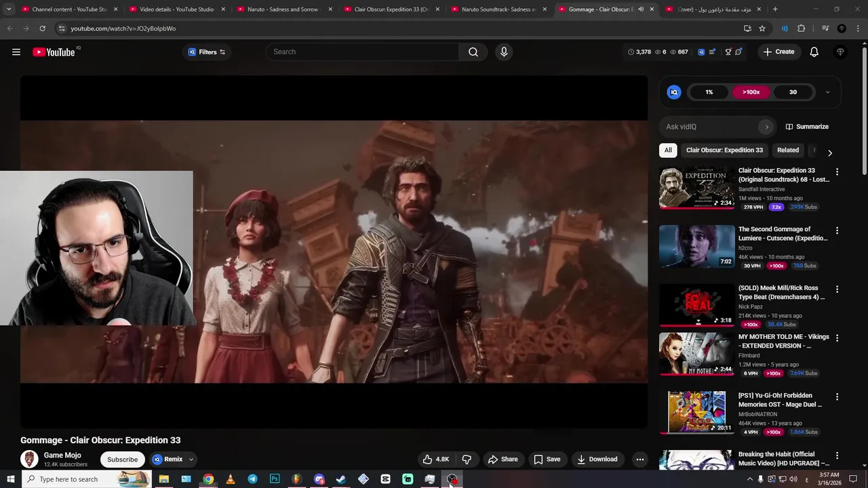The image size is (868, 488).
Task: Click the Remix button
Action: (x=167, y=459)
